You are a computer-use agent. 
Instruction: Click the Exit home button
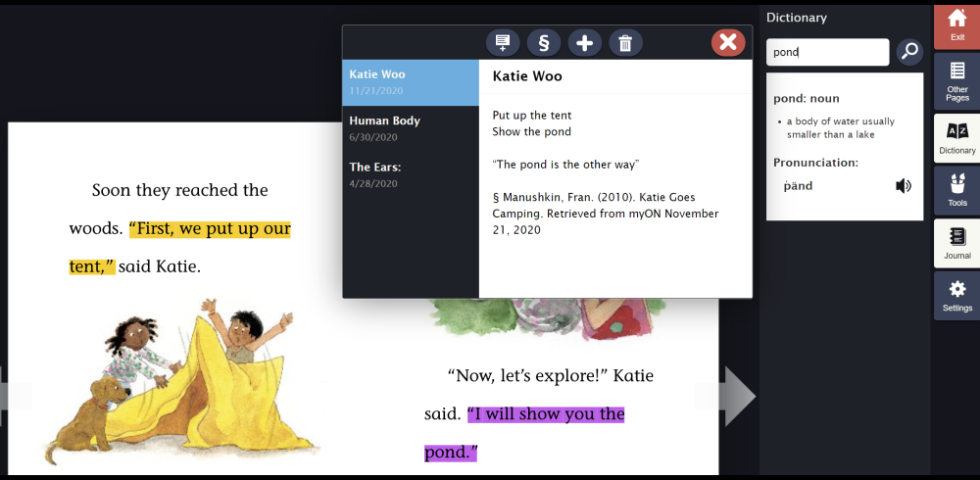pyautogui.click(x=956, y=25)
